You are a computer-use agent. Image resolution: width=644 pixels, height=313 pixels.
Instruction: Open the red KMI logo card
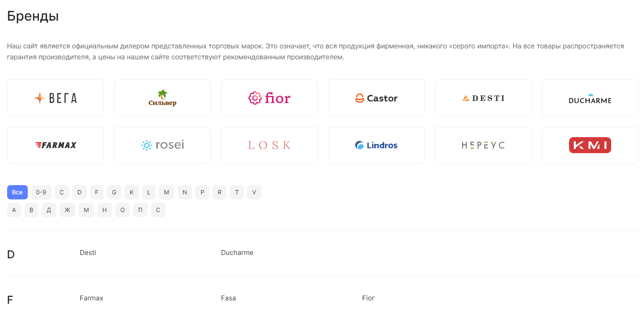coord(590,145)
